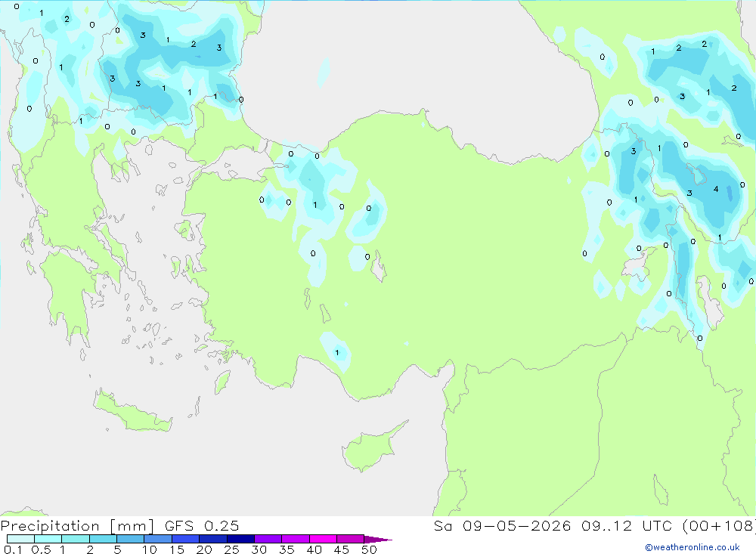Select the 0.1–0.5 mm legend color swatch
The image size is (756, 554).
point(20,539)
